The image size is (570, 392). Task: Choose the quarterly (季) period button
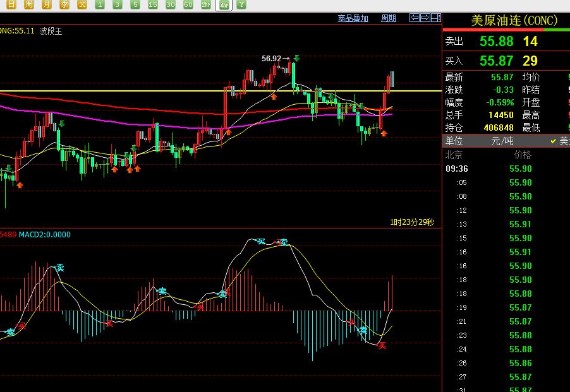click(x=64, y=4)
